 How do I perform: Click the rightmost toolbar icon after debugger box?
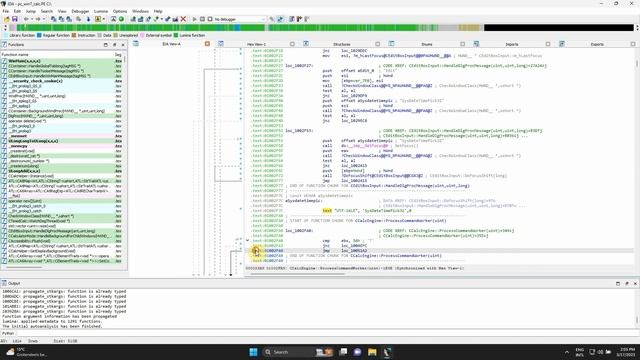tap(307, 19)
